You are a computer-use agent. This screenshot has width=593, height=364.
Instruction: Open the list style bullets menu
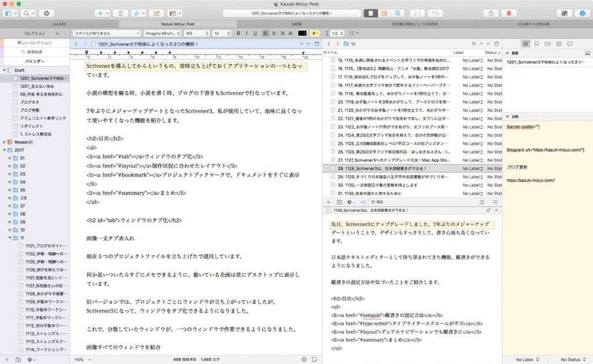[x=354, y=33]
